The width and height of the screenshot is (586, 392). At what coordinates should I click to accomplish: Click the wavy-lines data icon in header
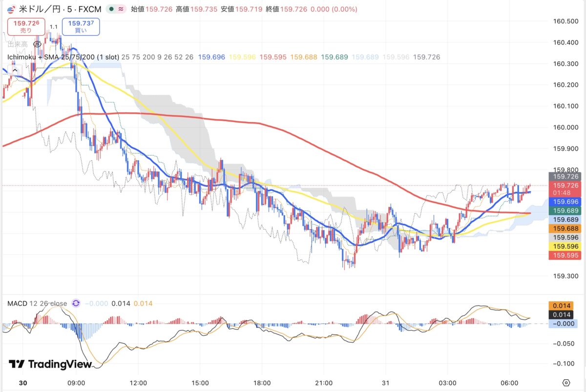click(x=121, y=9)
